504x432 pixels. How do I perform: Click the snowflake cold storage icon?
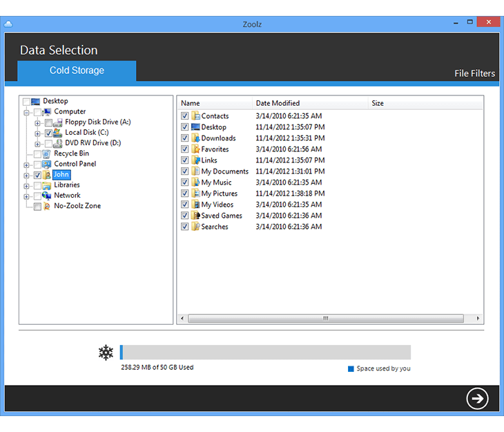(106, 353)
